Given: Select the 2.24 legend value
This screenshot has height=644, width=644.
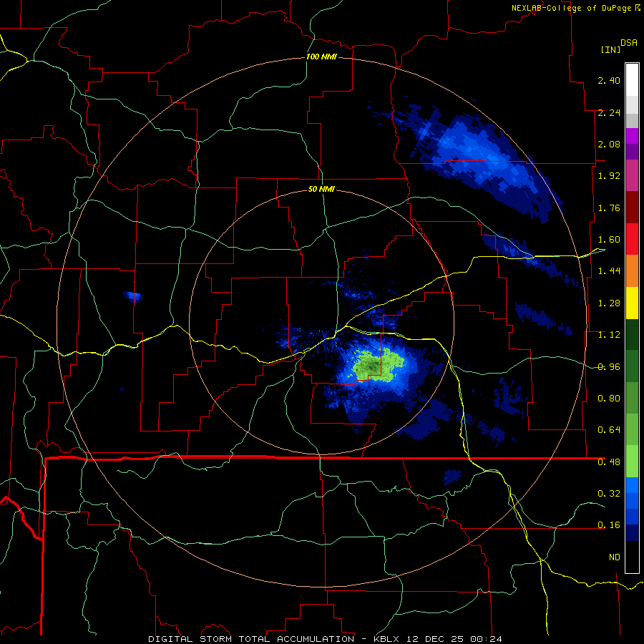Looking at the screenshot, I should point(609,112).
